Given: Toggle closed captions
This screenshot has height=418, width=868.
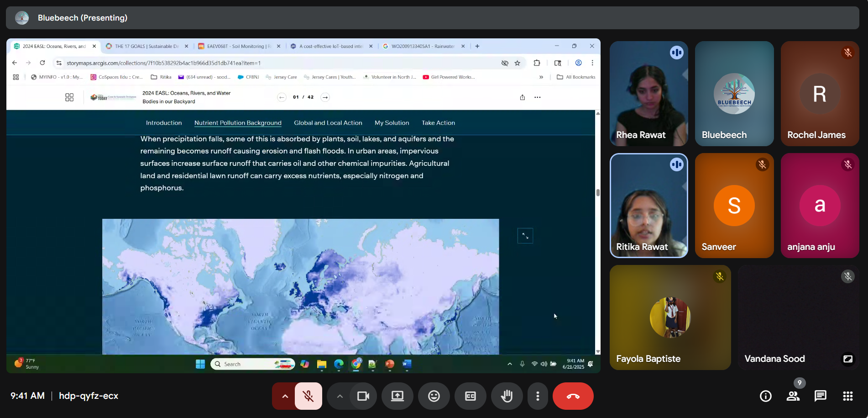Looking at the screenshot, I should (x=470, y=396).
